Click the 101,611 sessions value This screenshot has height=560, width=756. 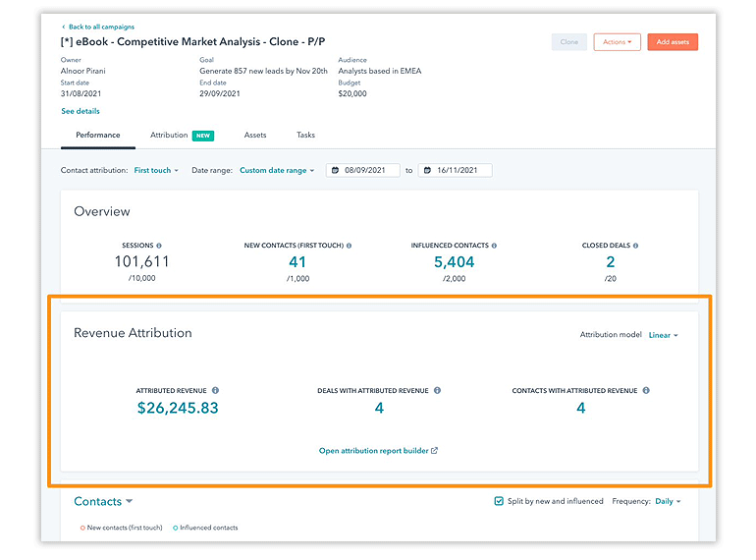141,261
